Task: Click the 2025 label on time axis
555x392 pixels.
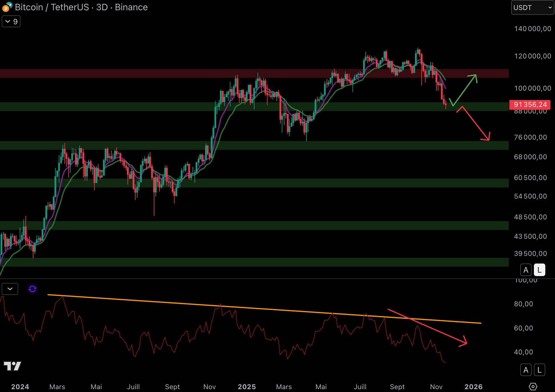Action: coord(247,387)
